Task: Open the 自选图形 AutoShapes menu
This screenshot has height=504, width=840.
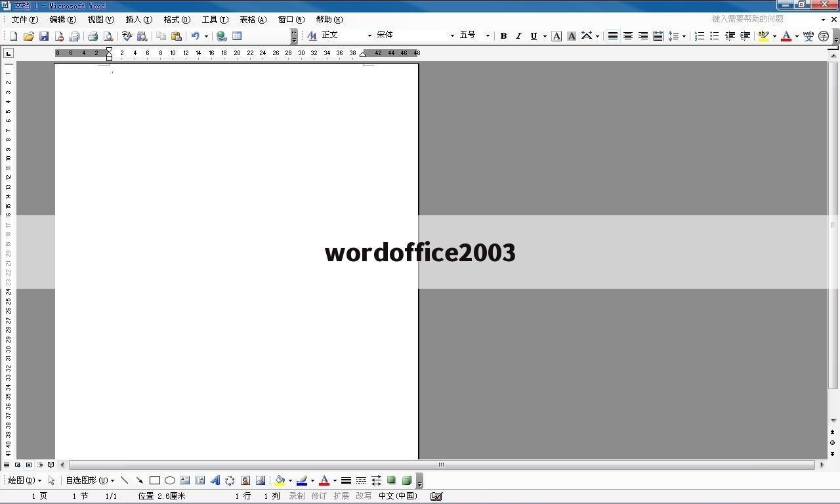Action: click(90, 480)
